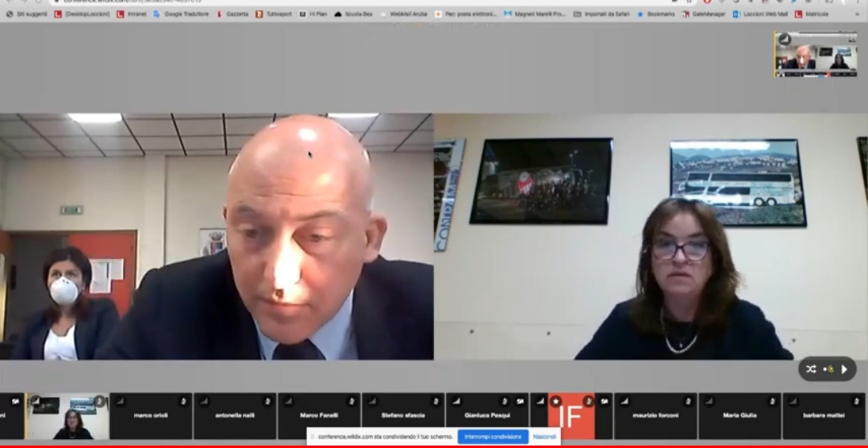Image resolution: width=868 pixels, height=448 pixels.
Task: Click signal strength icon on antonella nalli tile
Action: coord(204,401)
